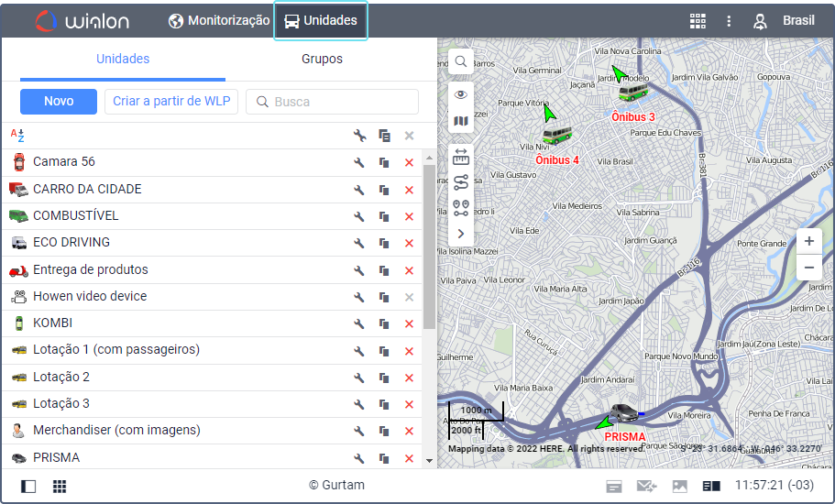Select the distance measuring ruler tool

click(x=461, y=157)
